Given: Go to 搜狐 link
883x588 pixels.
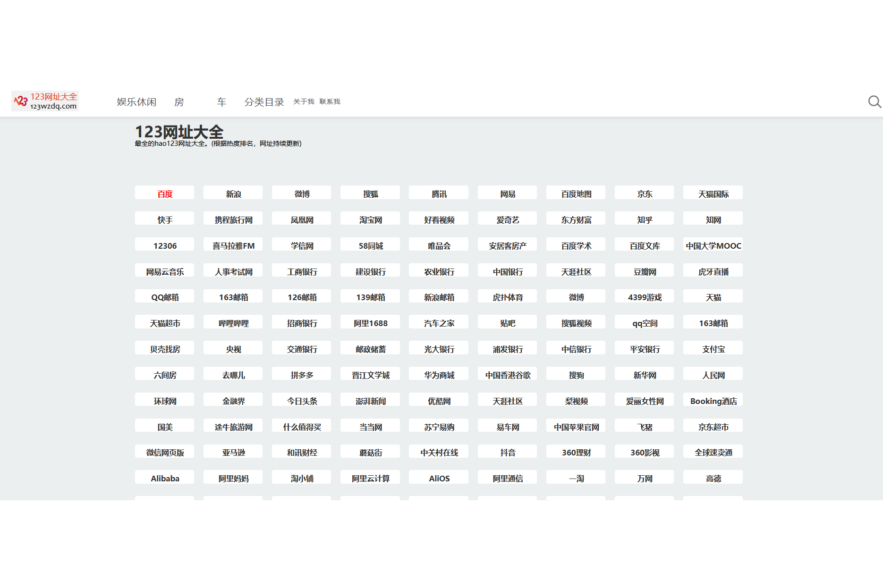Looking at the screenshot, I should 370,193.
